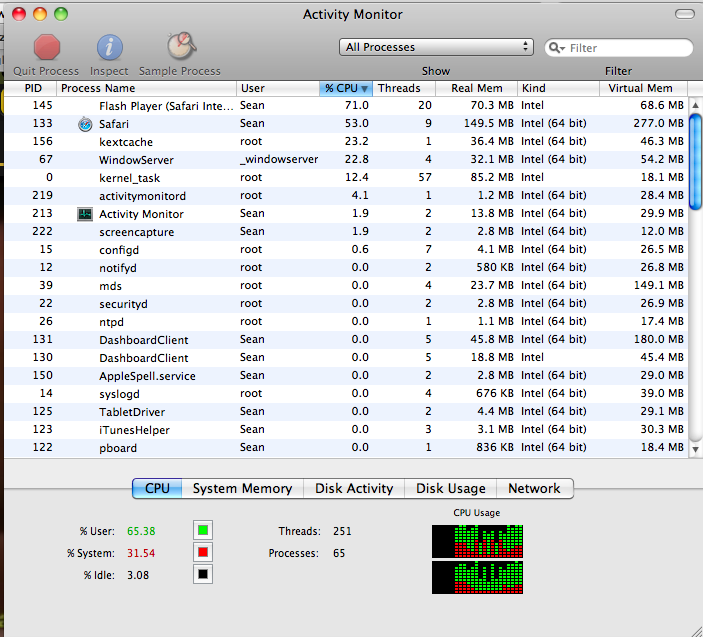Click the Quit Process stop-sign icon
Screen dimensions: 703x637
pyautogui.click(x=47, y=47)
